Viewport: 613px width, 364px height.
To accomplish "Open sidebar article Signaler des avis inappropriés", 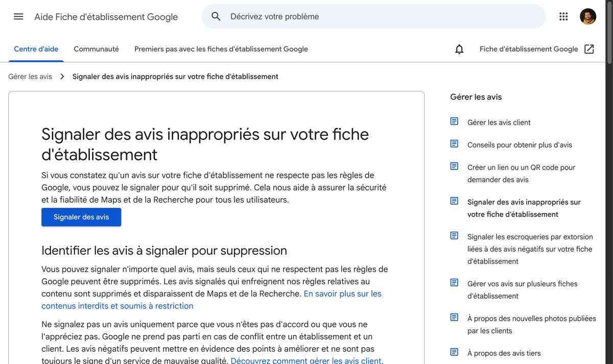I will point(524,208).
